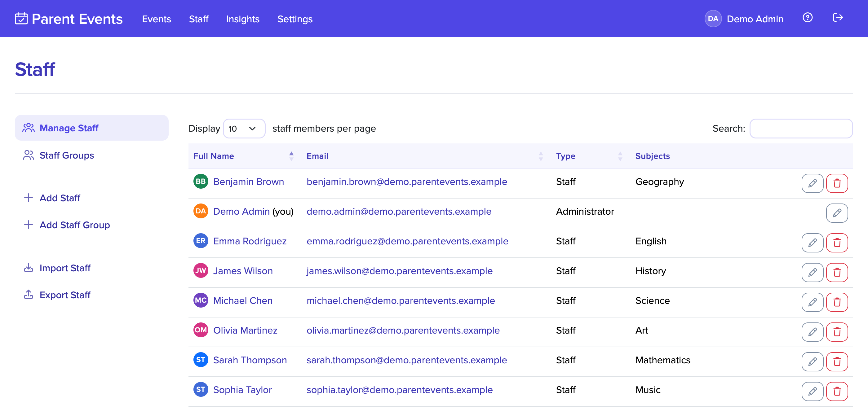Click the DA avatar in header
The image size is (868, 407).
coord(713,19)
